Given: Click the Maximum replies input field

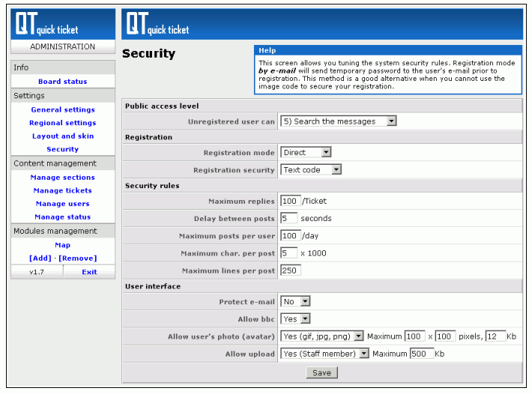Looking at the screenshot, I should (x=290, y=201).
